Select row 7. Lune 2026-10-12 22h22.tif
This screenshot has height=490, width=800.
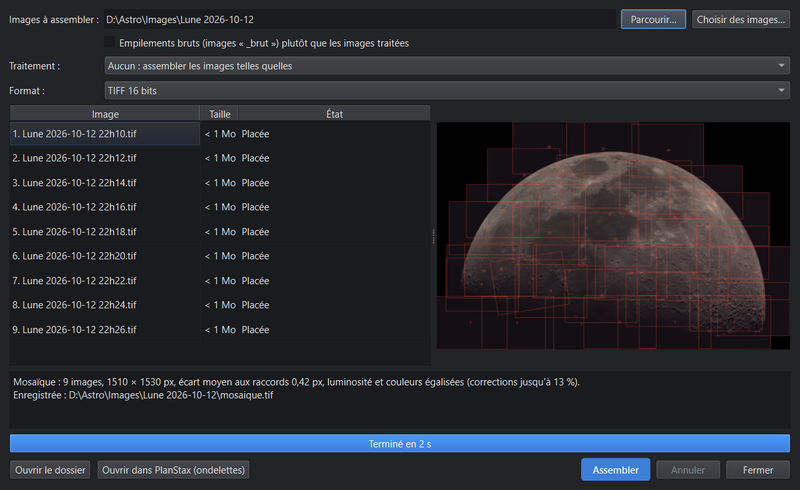[x=220, y=281]
